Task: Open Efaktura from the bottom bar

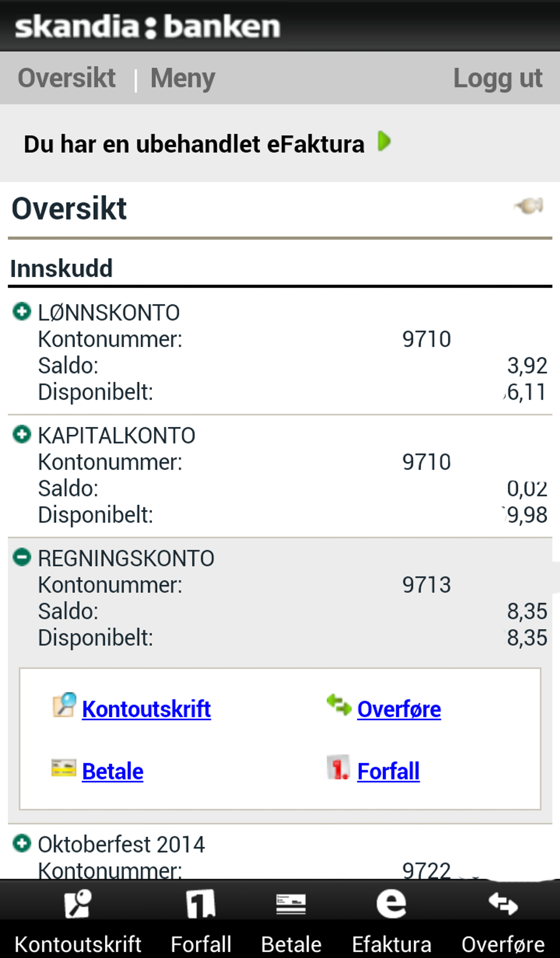Action: coord(392,920)
